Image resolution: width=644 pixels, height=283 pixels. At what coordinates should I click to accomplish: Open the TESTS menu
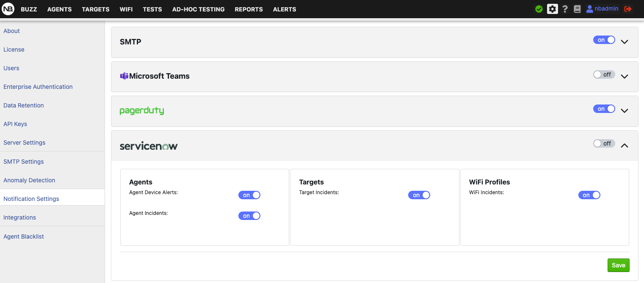[x=152, y=9]
